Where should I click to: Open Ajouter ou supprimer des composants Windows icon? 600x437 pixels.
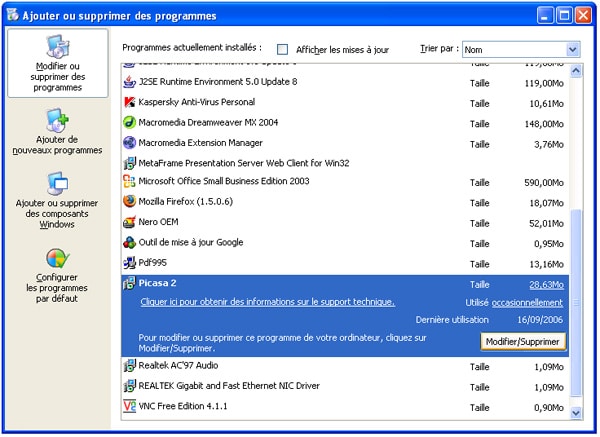click(57, 183)
